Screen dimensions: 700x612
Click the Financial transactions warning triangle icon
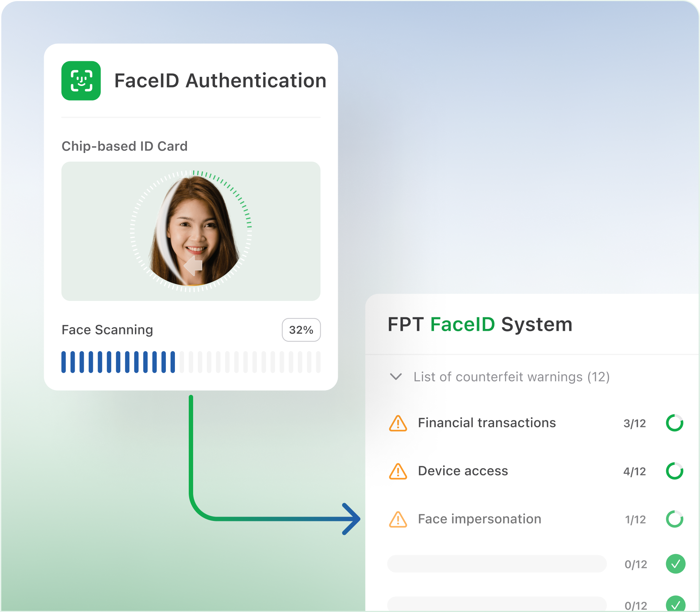pos(398,423)
